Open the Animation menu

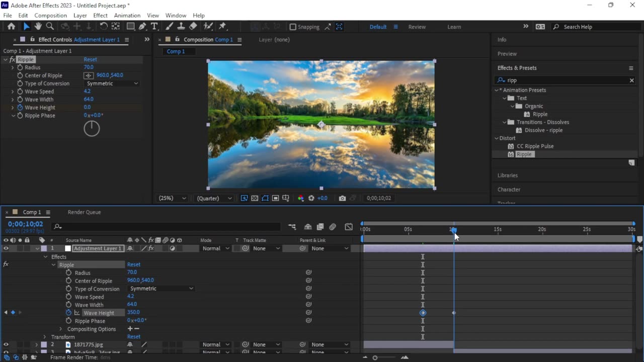pos(127,16)
